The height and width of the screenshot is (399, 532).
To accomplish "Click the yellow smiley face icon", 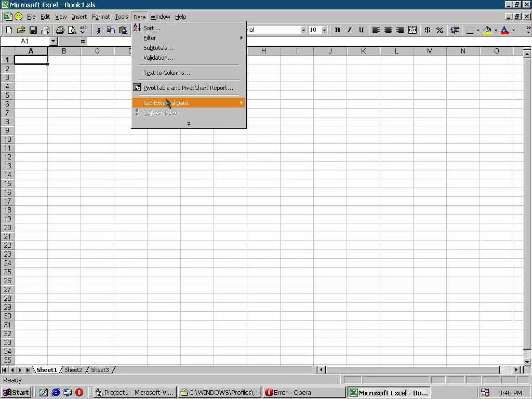I will point(18,16).
